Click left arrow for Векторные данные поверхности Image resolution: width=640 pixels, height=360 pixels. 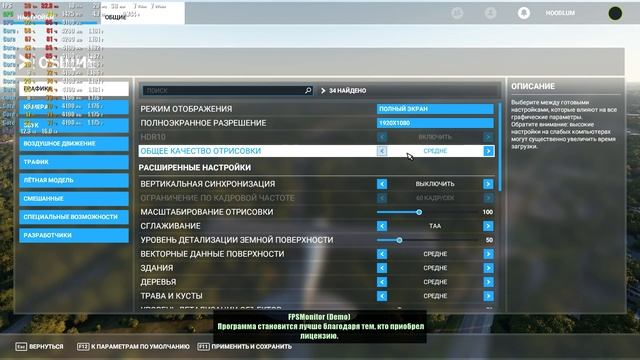click(x=382, y=254)
